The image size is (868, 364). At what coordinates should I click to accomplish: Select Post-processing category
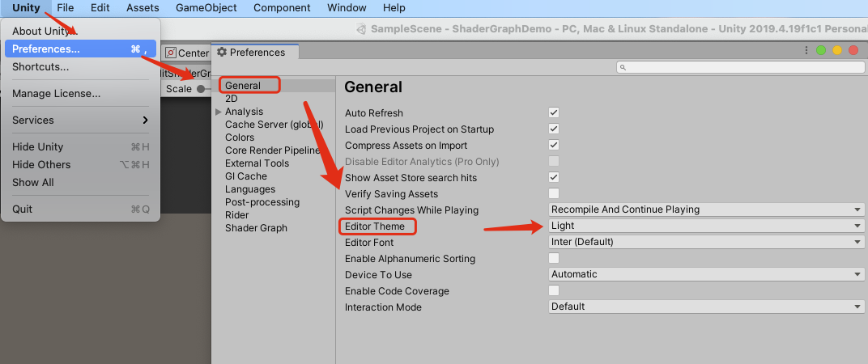coord(262,202)
